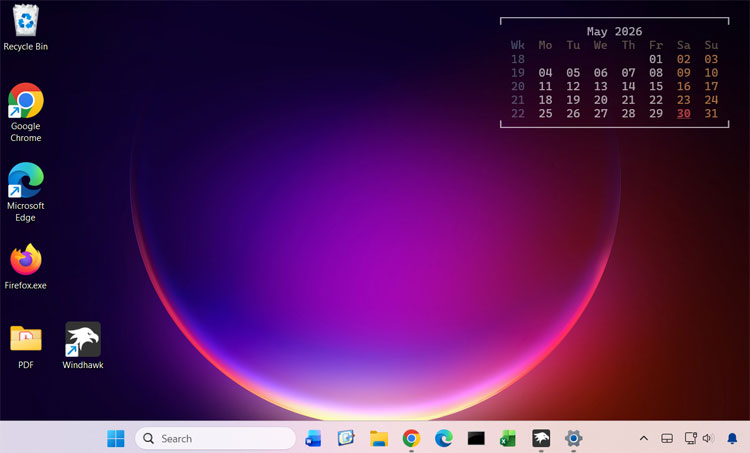Click week number 20 in the calendar
Image resolution: width=750 pixels, height=453 pixels.
[518, 87]
